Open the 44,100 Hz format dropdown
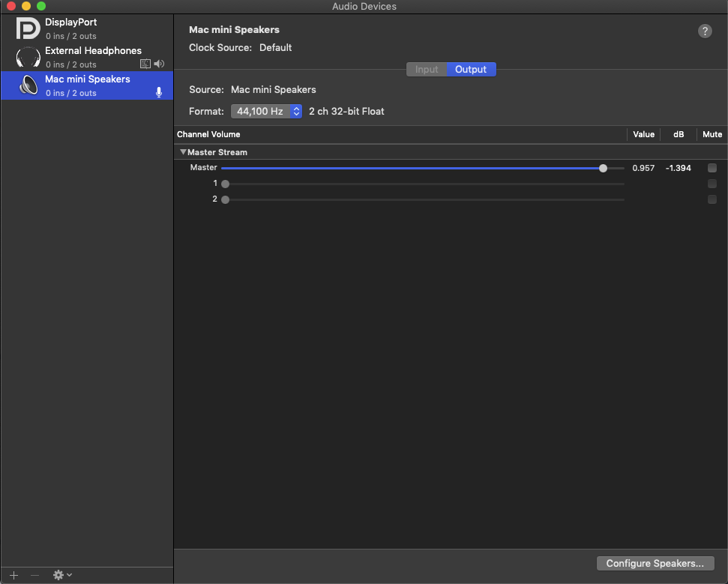 click(x=266, y=111)
